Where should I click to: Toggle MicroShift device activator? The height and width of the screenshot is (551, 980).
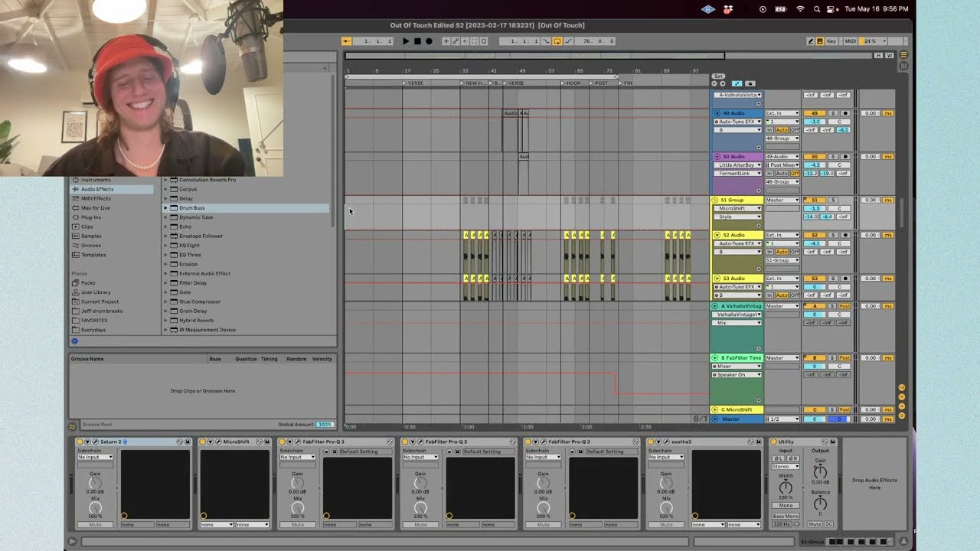[203, 442]
